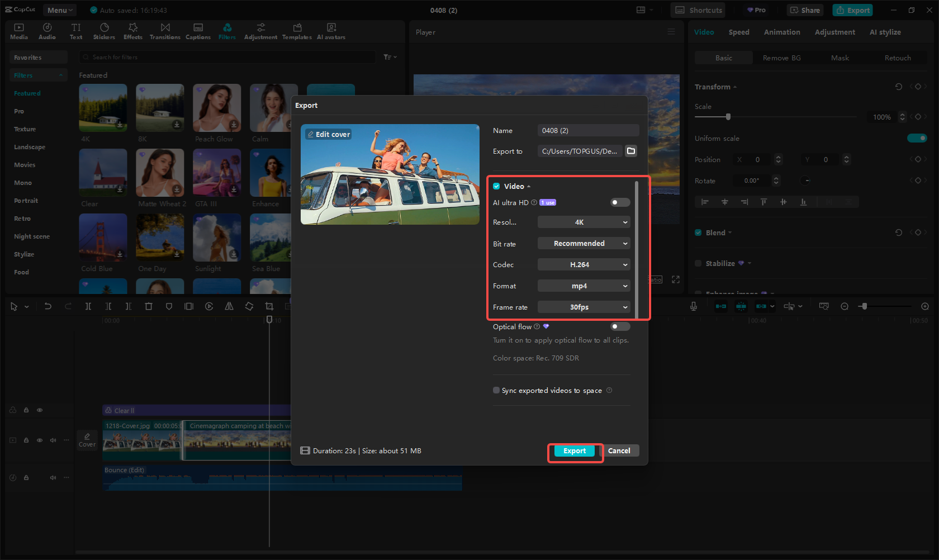Select the Split tool in the timeline toolbar
Viewport: 939px width, 560px height.
click(88, 306)
